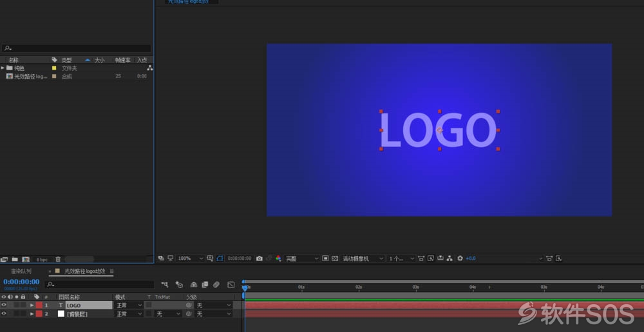Take a snapshot with camera icon

pos(259,259)
